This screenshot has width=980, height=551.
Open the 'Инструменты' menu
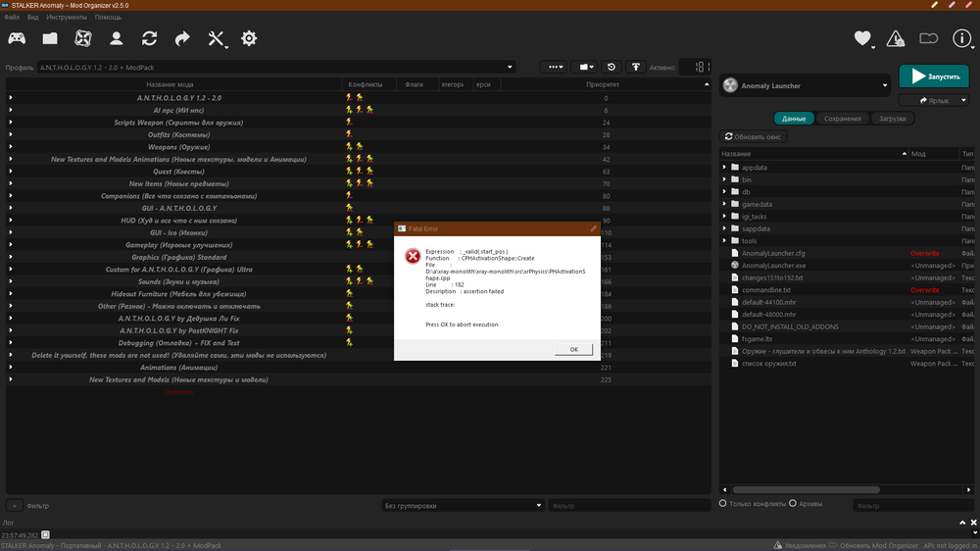pyautogui.click(x=66, y=18)
